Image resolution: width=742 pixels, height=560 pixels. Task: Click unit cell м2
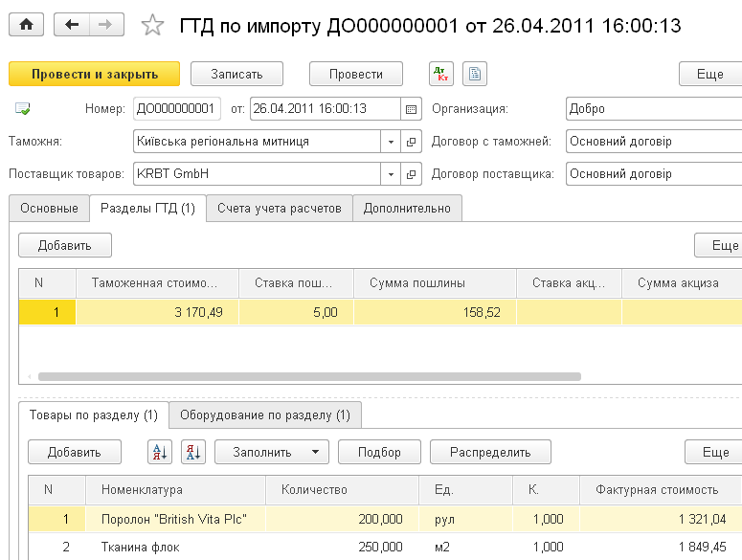465,548
